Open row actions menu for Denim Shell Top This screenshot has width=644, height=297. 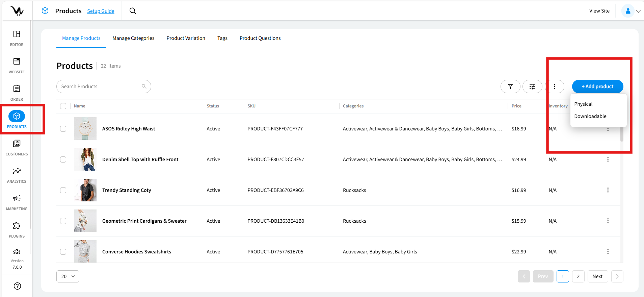click(608, 159)
